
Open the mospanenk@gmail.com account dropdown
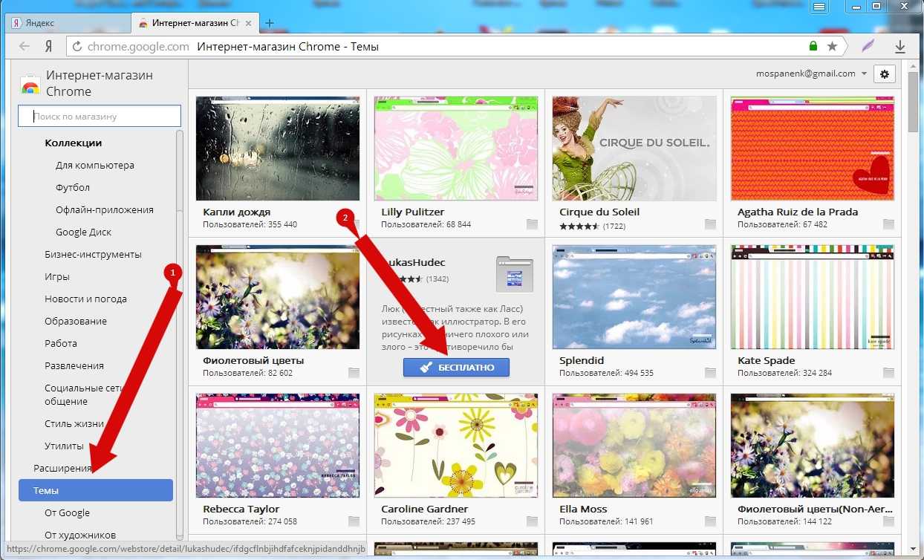click(x=811, y=74)
